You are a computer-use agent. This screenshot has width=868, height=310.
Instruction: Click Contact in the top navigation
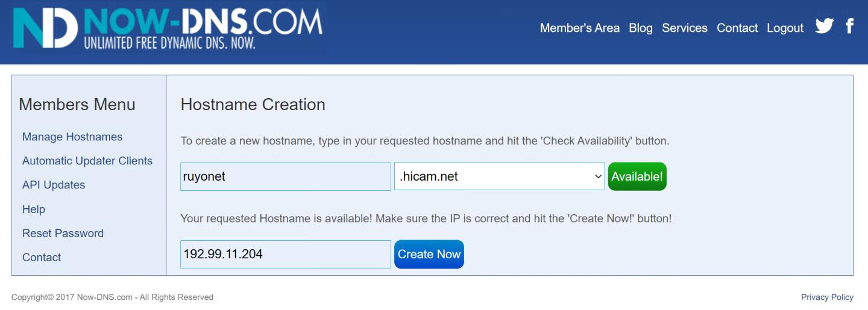(x=737, y=28)
